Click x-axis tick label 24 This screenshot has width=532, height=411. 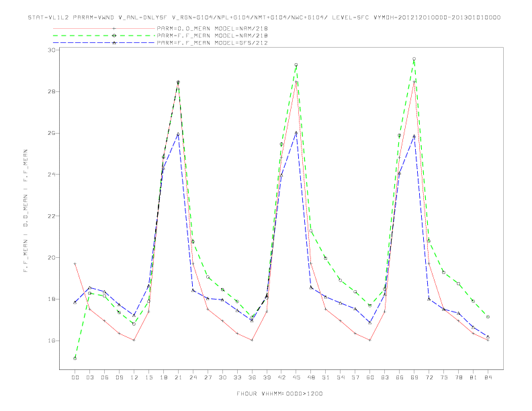pos(193,377)
